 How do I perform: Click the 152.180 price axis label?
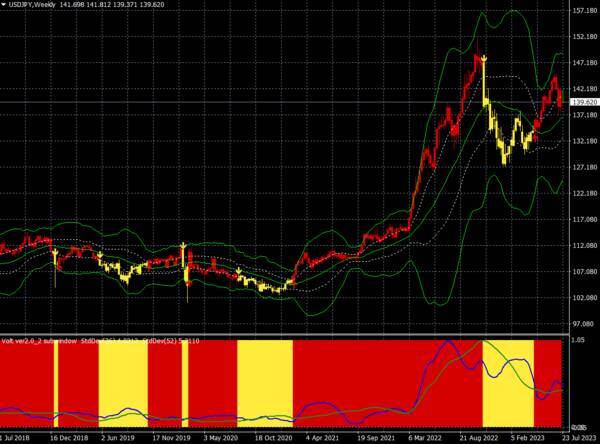click(585, 37)
